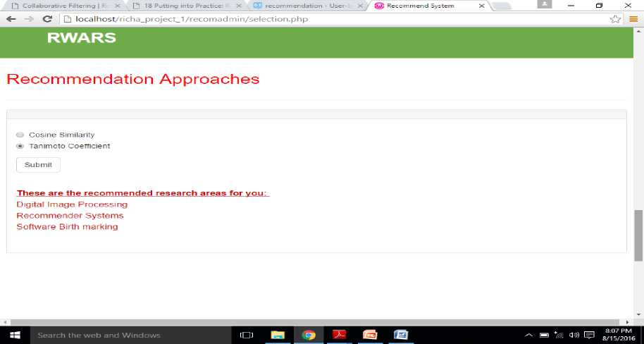Click the Recommender Systems recommendation
This screenshot has width=644, height=344.
tap(70, 216)
